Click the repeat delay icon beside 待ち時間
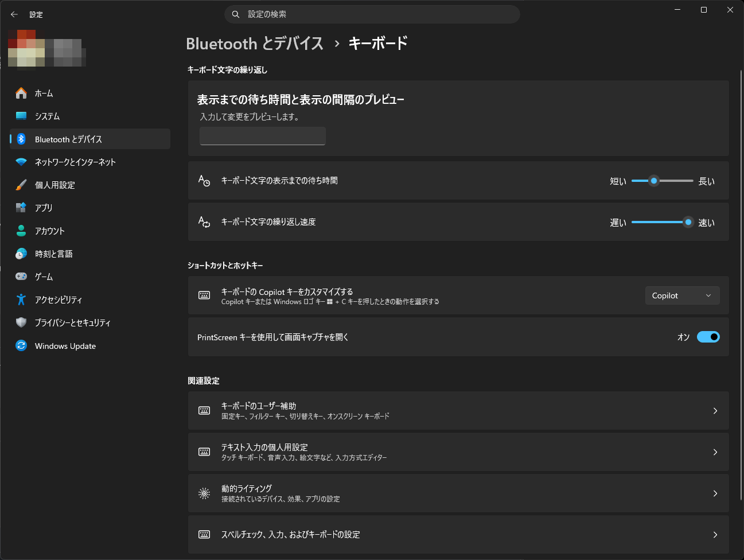744x560 pixels. (204, 181)
